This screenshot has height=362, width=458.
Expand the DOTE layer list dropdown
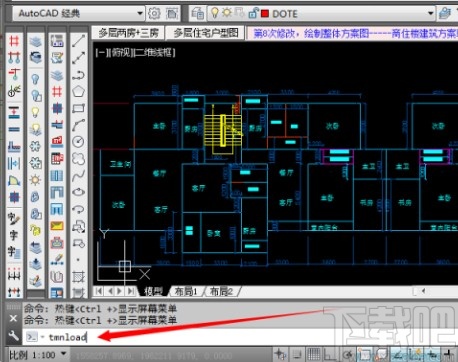[430, 13]
